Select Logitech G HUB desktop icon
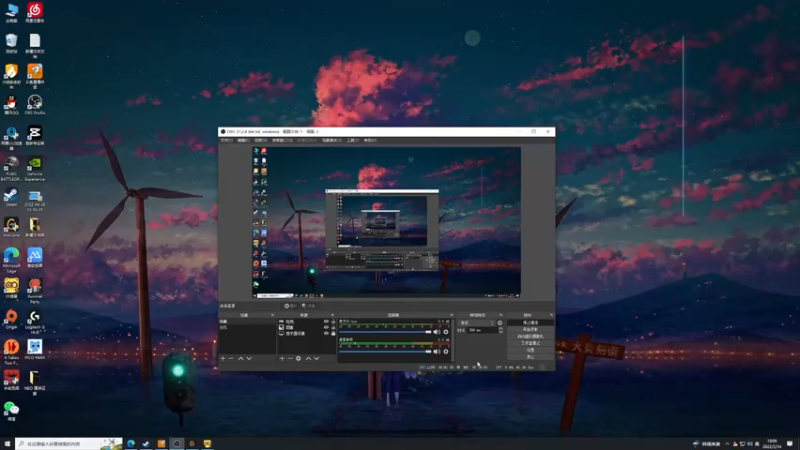 click(x=35, y=322)
